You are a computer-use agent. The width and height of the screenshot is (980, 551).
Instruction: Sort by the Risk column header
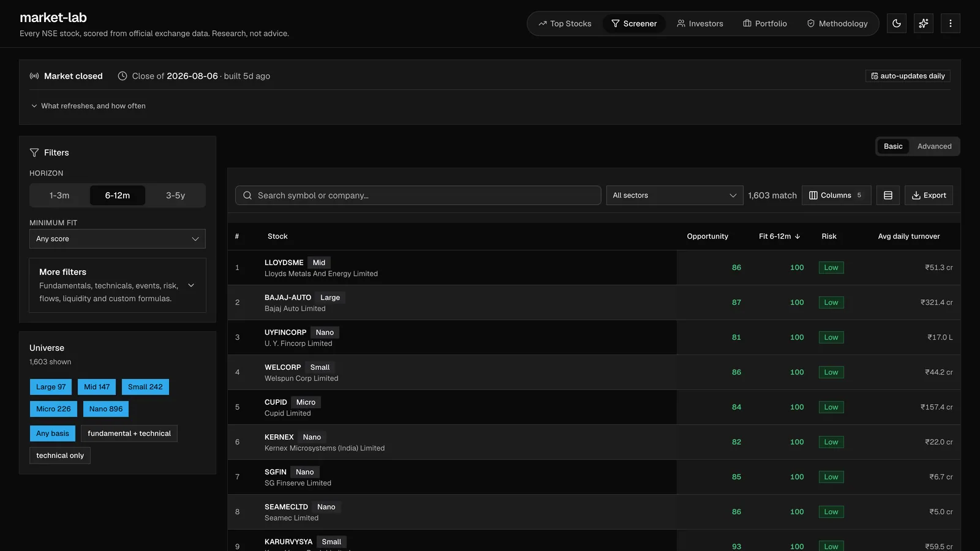pyautogui.click(x=829, y=236)
